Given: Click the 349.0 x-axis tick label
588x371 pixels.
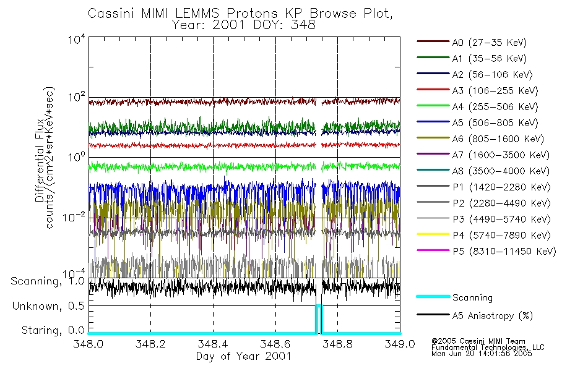Looking at the screenshot, I should click(400, 344).
